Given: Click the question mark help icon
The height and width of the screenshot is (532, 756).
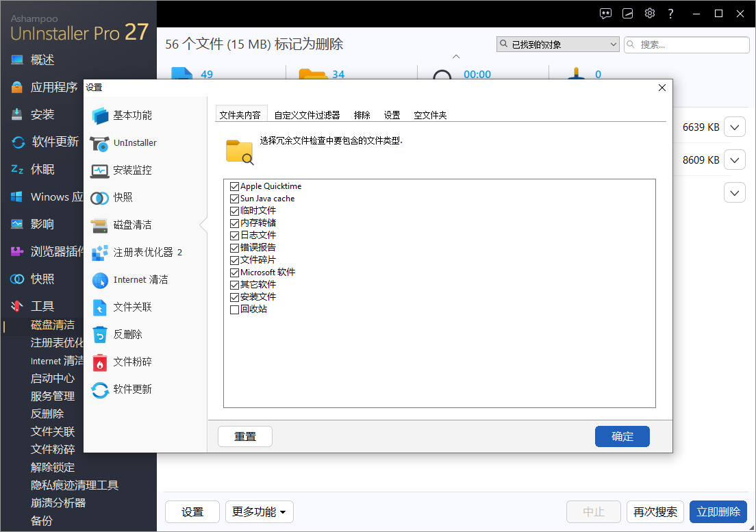Looking at the screenshot, I should 670,14.
